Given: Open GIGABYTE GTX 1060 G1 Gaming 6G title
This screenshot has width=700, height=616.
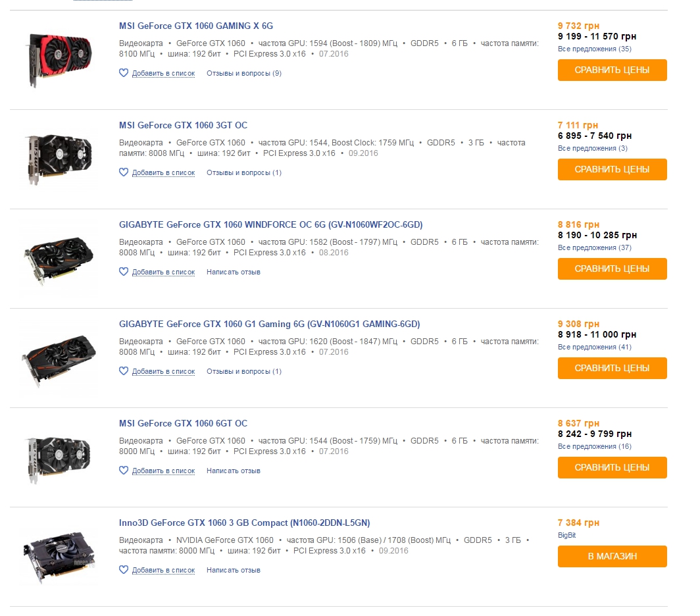Looking at the screenshot, I should tap(269, 324).
